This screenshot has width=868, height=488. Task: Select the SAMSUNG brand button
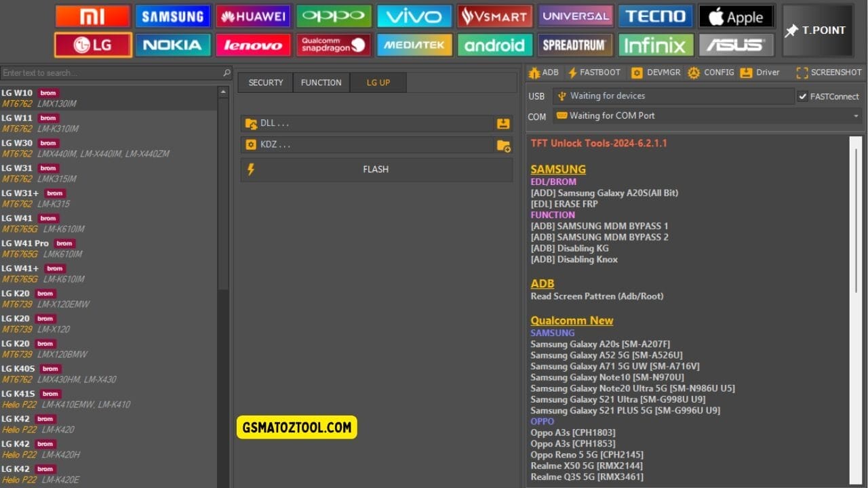tap(173, 16)
